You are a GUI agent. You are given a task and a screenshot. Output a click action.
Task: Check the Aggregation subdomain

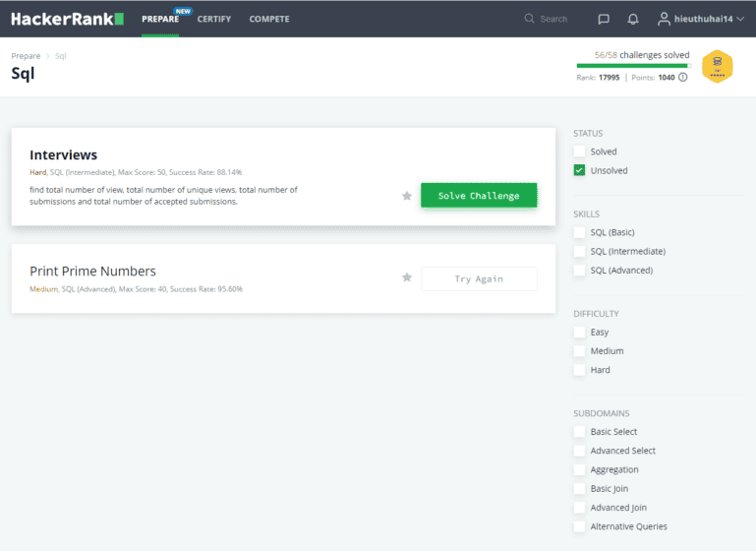coord(580,469)
